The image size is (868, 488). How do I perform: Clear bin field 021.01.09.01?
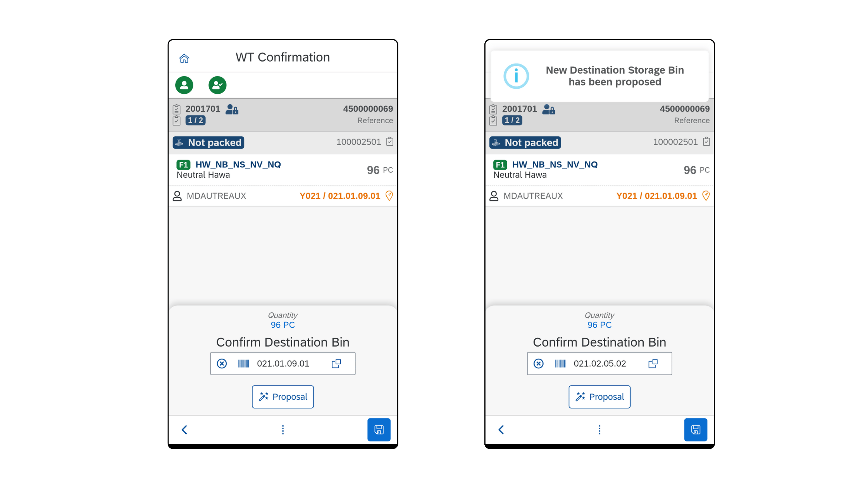pyautogui.click(x=222, y=364)
